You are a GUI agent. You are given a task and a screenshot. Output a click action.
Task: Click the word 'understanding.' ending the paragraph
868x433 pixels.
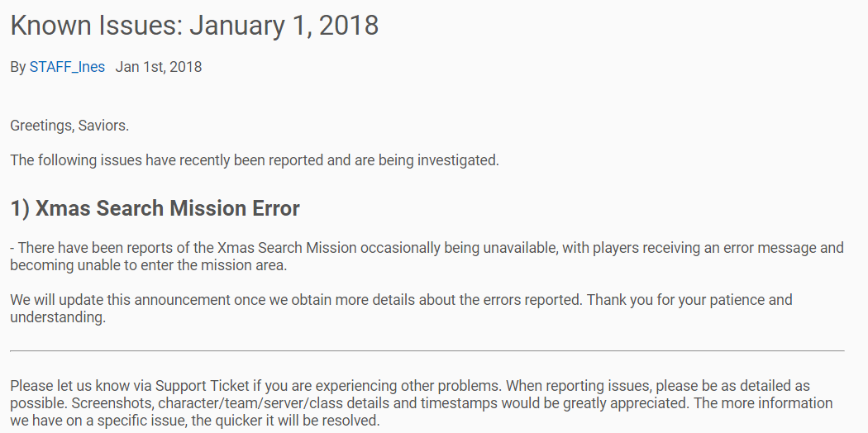click(58, 317)
